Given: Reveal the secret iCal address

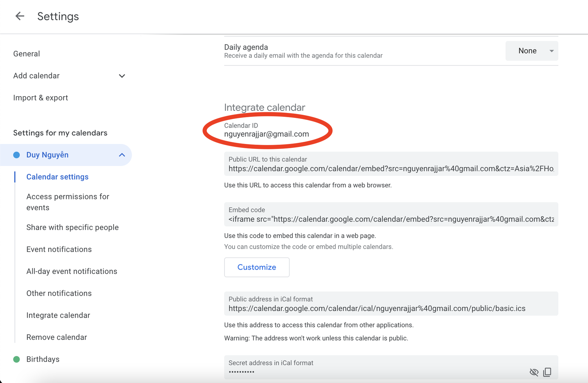Looking at the screenshot, I should tap(533, 372).
